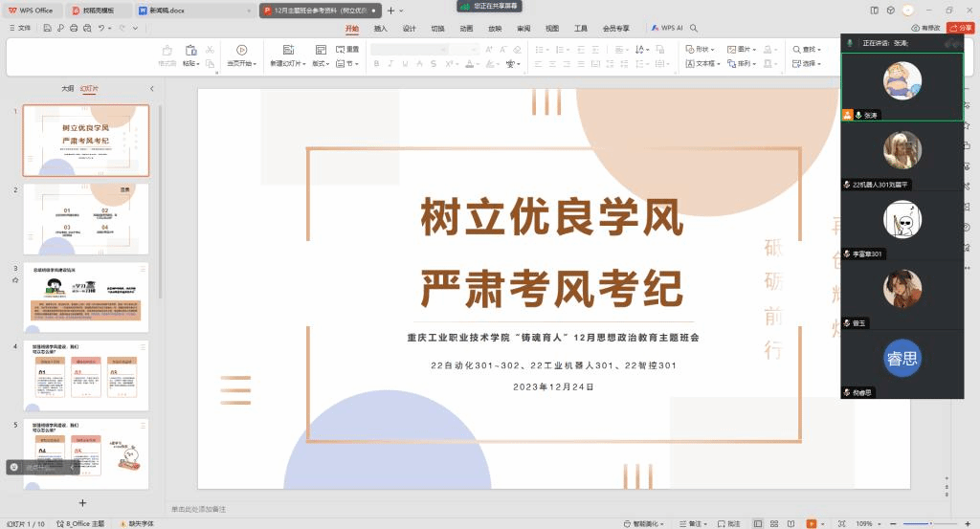Click the mute microphone icon in meeting panel

click(850, 43)
